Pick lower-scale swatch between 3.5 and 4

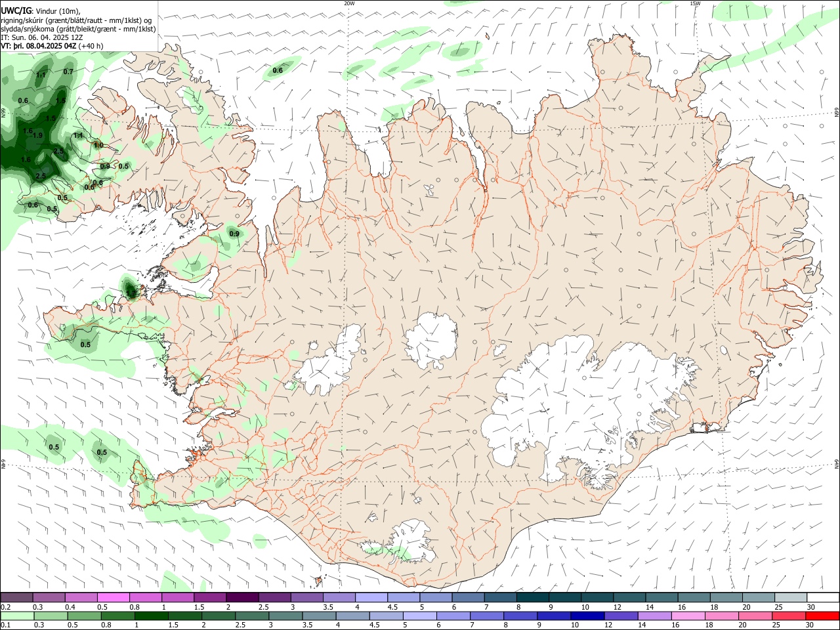click(319, 616)
